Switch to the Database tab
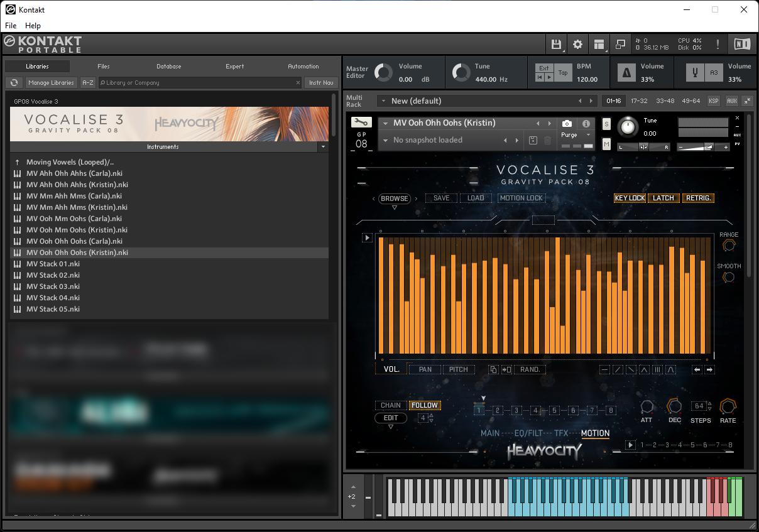The height and width of the screenshot is (532, 759). pyautogui.click(x=168, y=66)
